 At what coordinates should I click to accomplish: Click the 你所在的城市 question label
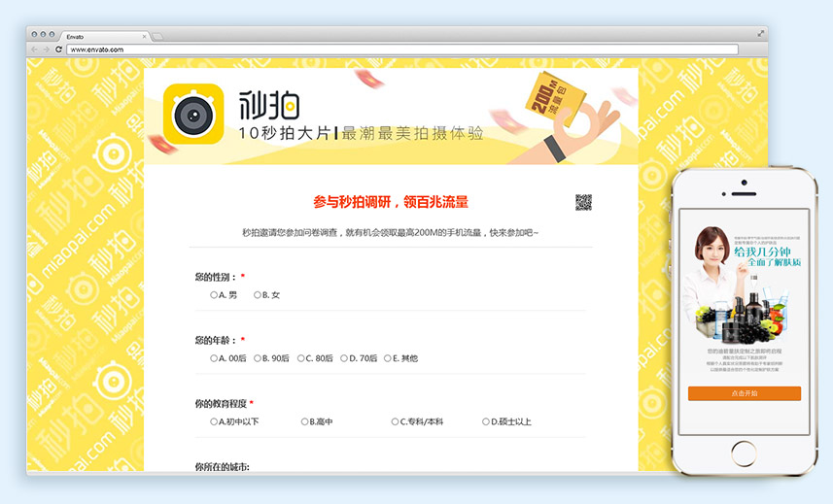222,467
